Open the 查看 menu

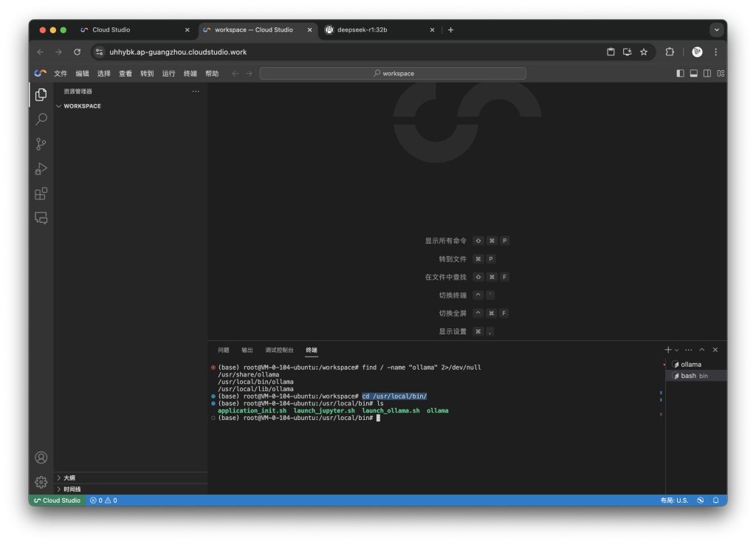pos(126,73)
